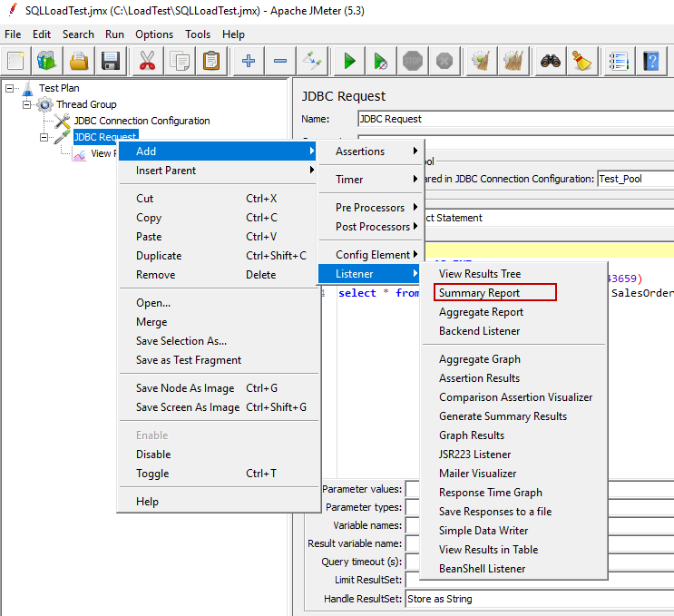The height and width of the screenshot is (616, 674).
Task: Choose Duplicate in the context menu
Action: tap(159, 256)
